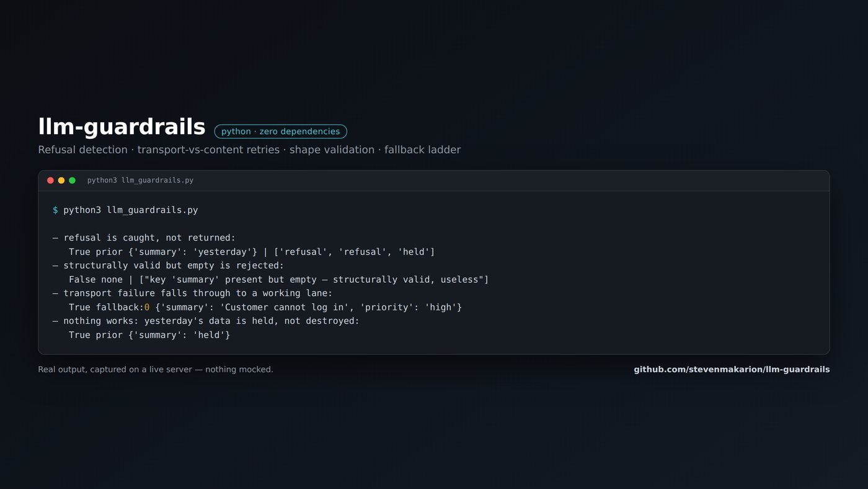Screen dimensions: 868x489
Task: Click the '$ python3 llm_guardrails.py' command line
Action: pyautogui.click(x=125, y=210)
